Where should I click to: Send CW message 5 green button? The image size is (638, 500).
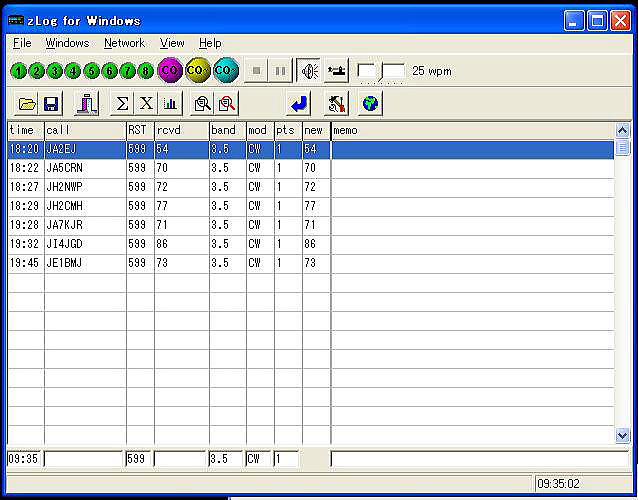coord(91,71)
